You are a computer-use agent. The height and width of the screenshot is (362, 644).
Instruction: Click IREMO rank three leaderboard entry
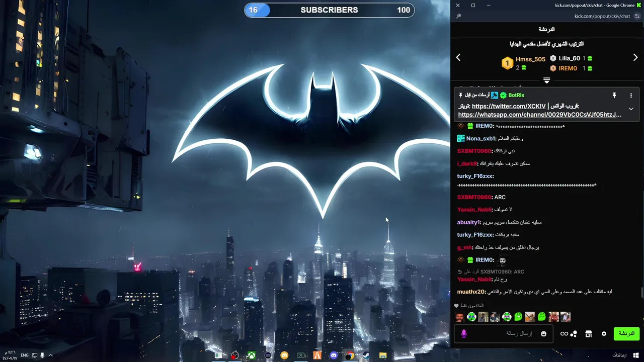pyautogui.click(x=568, y=68)
